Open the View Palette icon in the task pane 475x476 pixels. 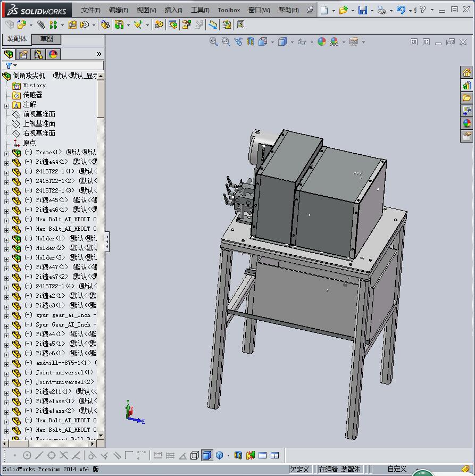pos(466,111)
